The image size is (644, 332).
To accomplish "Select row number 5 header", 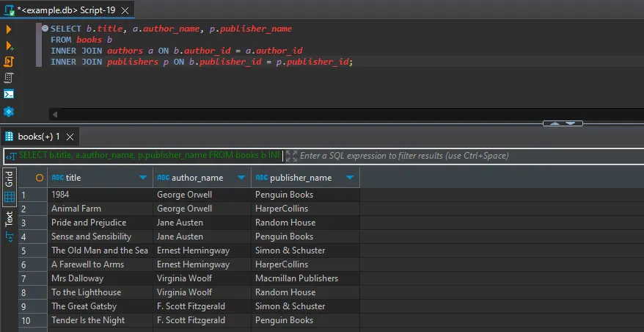I will pyautogui.click(x=32, y=251).
